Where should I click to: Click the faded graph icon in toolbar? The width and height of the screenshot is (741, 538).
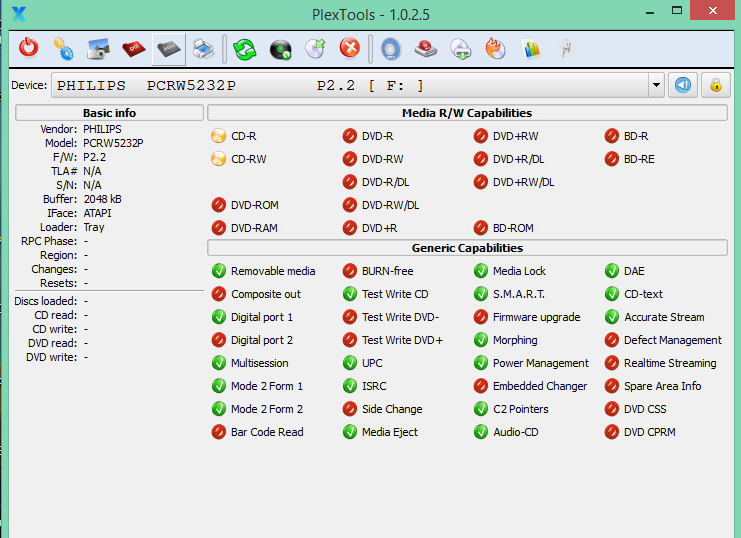click(566, 49)
